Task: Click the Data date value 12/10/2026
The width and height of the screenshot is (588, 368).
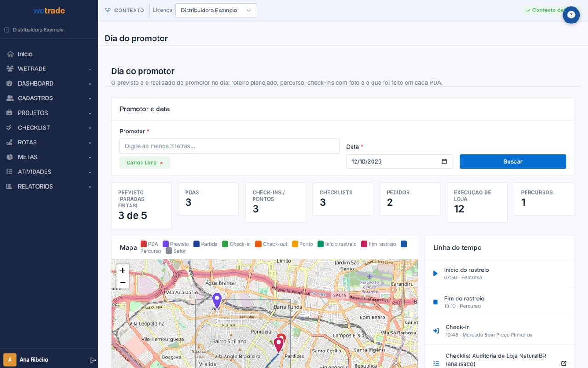Action: 367,161
